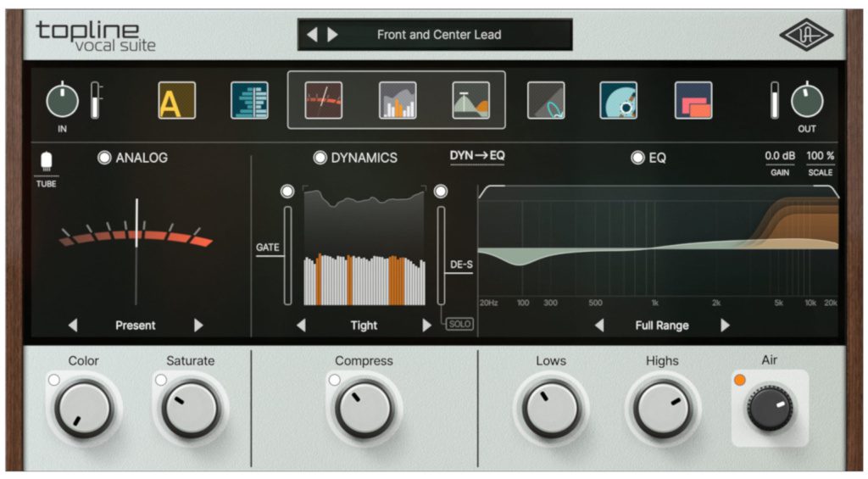Screen dimensions: 868x479
Task: Advance to next EQ type after Full Range
Action: pyautogui.click(x=725, y=326)
